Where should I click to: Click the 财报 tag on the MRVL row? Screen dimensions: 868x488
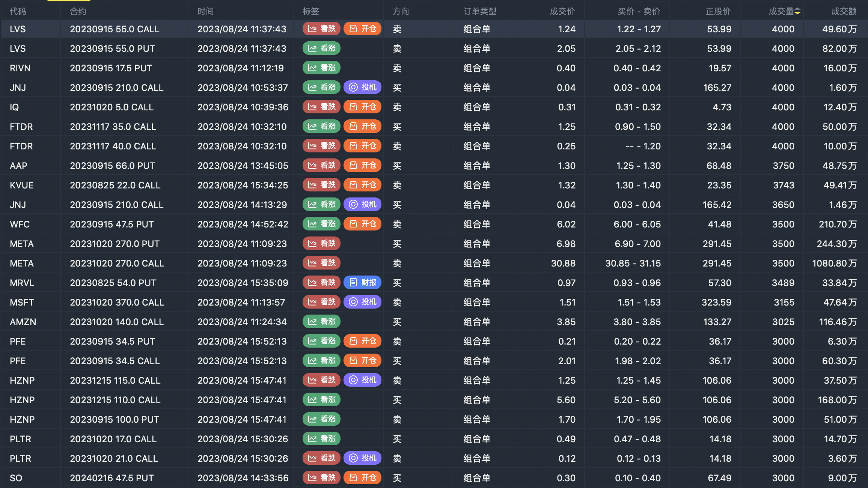362,283
